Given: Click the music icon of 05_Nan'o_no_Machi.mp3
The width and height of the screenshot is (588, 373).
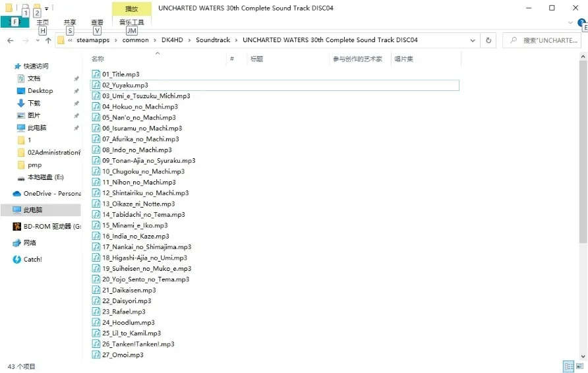Looking at the screenshot, I should pos(96,117).
